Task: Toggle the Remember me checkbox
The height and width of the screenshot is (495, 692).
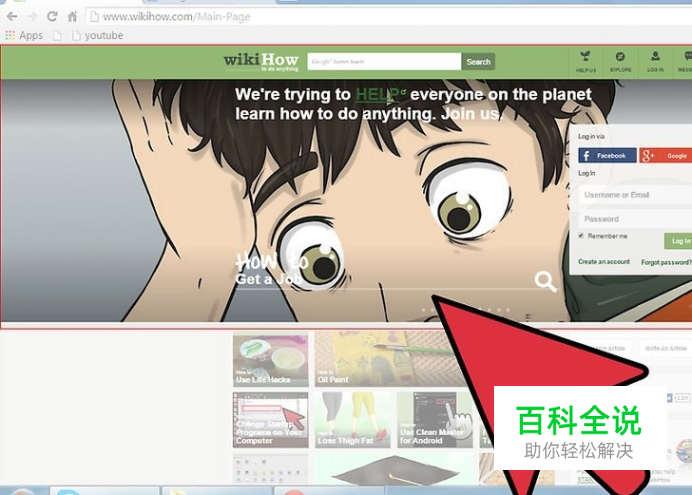Action: point(581,236)
